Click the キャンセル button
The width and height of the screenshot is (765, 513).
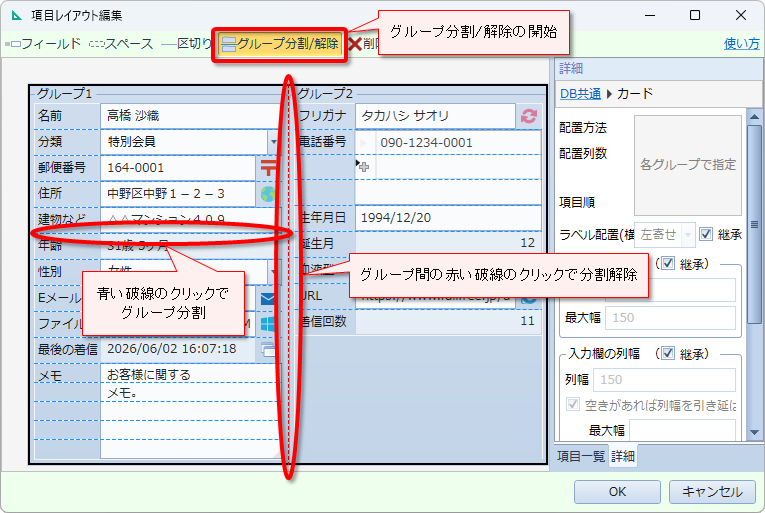tap(712, 492)
